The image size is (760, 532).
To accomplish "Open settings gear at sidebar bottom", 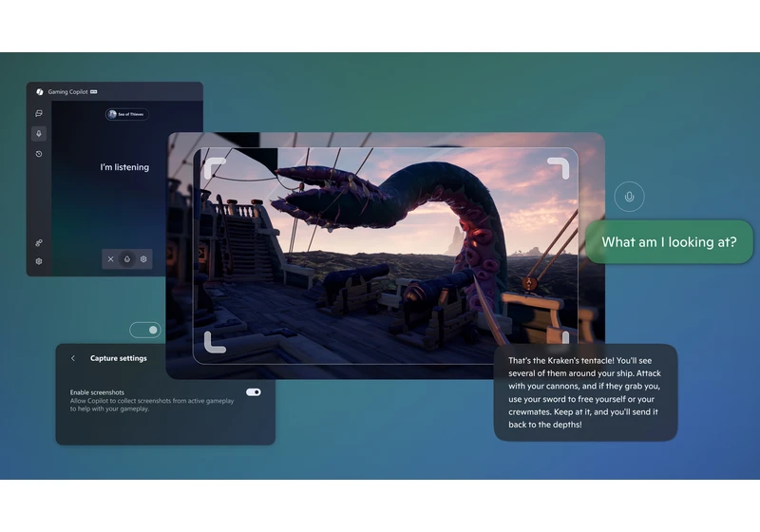I will pyautogui.click(x=39, y=261).
